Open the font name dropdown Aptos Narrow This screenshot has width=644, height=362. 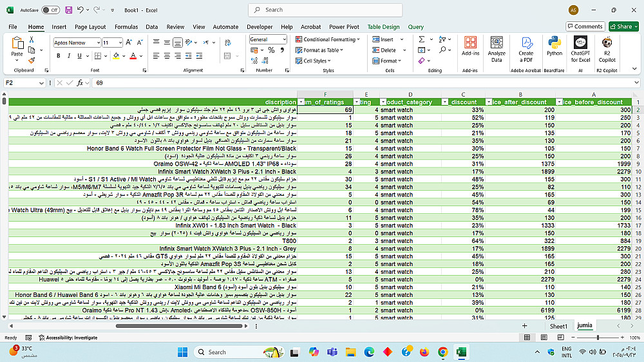[x=98, y=43]
